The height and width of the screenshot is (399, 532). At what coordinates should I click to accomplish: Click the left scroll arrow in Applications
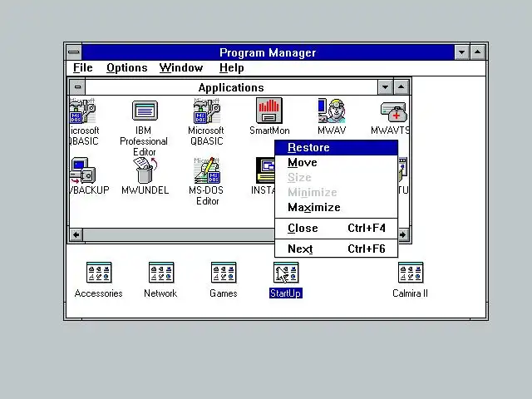tap(76, 234)
